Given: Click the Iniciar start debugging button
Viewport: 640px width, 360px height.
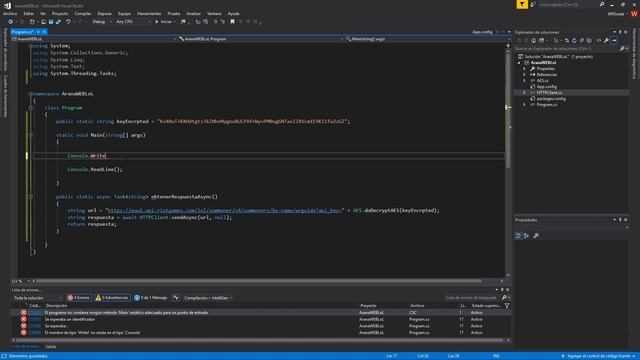Looking at the screenshot, I should tap(165, 22).
